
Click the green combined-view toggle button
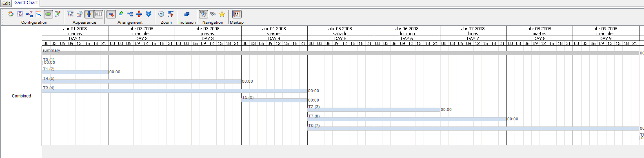48,14
